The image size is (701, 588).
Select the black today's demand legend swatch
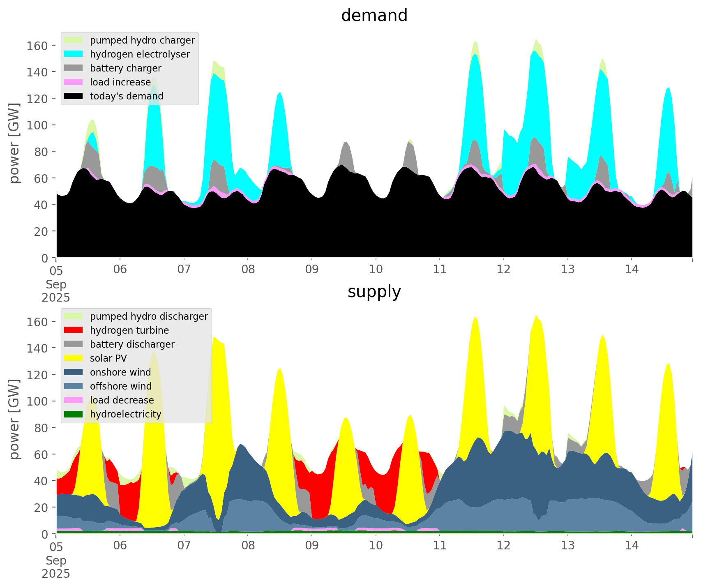coord(74,96)
